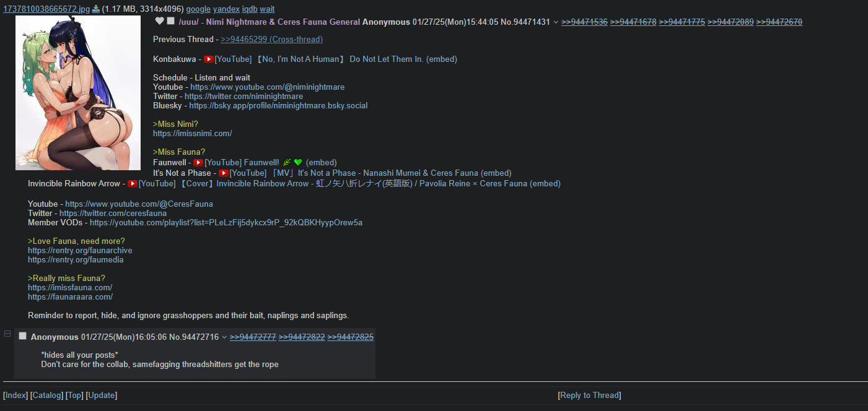Click the YouTube icon next to Faunwell
Screen dimensions: 868x411
(198, 163)
